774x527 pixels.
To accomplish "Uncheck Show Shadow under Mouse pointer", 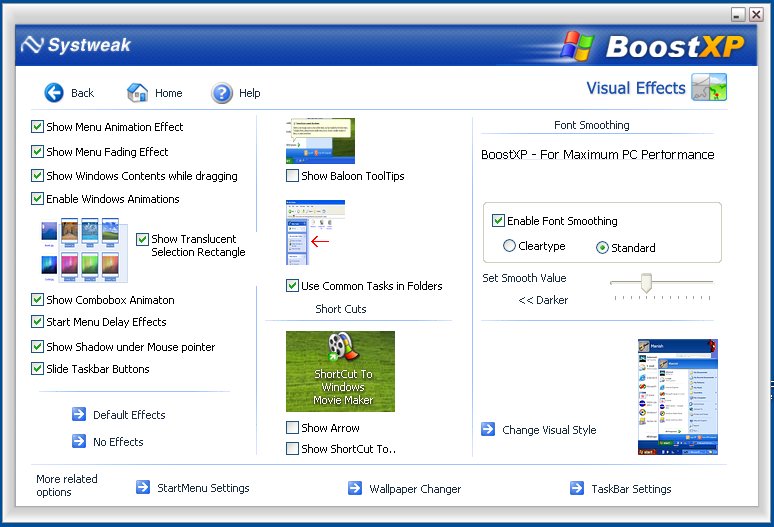I will click(37, 346).
